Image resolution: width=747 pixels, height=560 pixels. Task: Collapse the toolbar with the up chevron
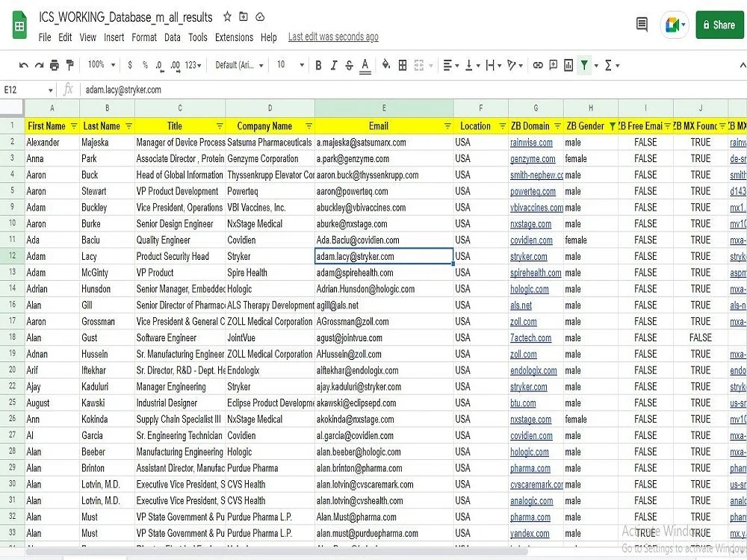(743, 65)
